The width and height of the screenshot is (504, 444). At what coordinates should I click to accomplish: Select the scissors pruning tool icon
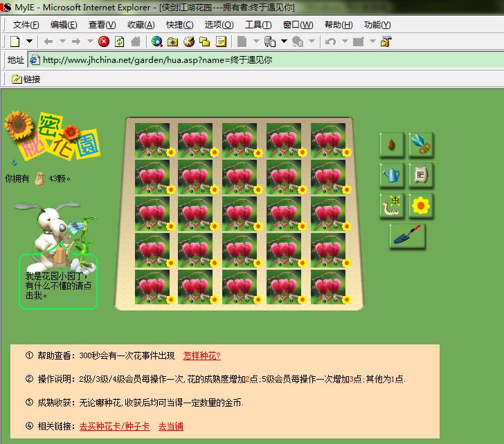click(x=421, y=145)
